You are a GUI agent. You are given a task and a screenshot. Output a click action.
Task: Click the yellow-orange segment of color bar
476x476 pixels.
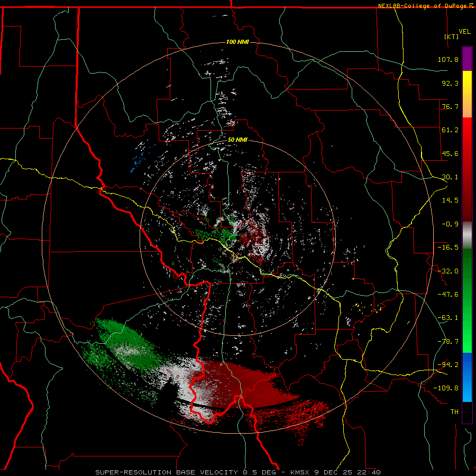467,94
